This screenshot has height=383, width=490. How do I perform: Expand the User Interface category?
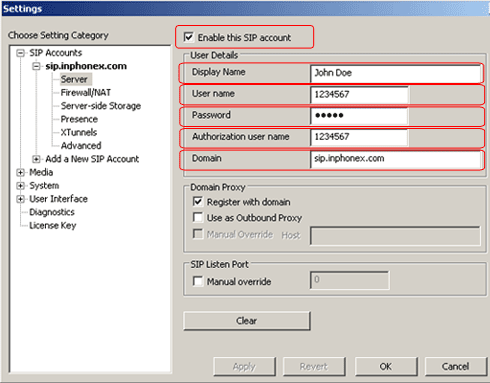click(x=21, y=199)
